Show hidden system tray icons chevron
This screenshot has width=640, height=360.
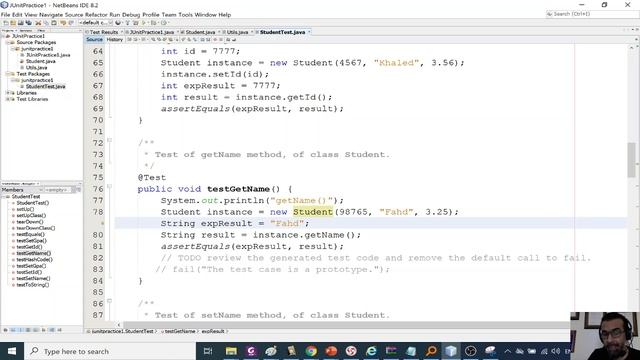[507, 351]
